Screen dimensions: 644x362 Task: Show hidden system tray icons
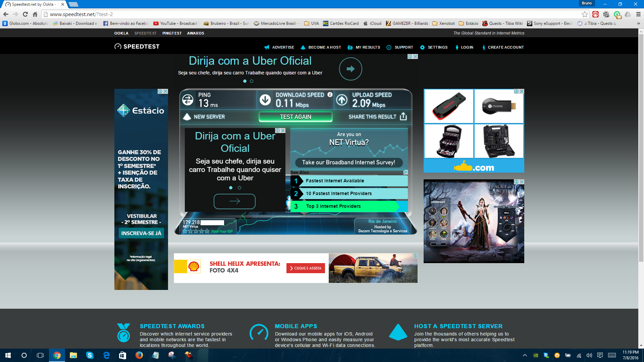[525, 355]
